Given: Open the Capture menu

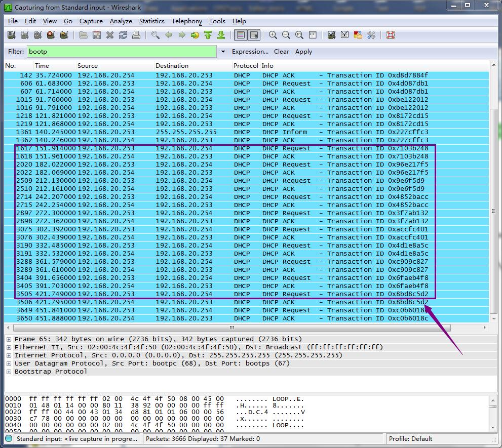Looking at the screenshot, I should (91, 21).
